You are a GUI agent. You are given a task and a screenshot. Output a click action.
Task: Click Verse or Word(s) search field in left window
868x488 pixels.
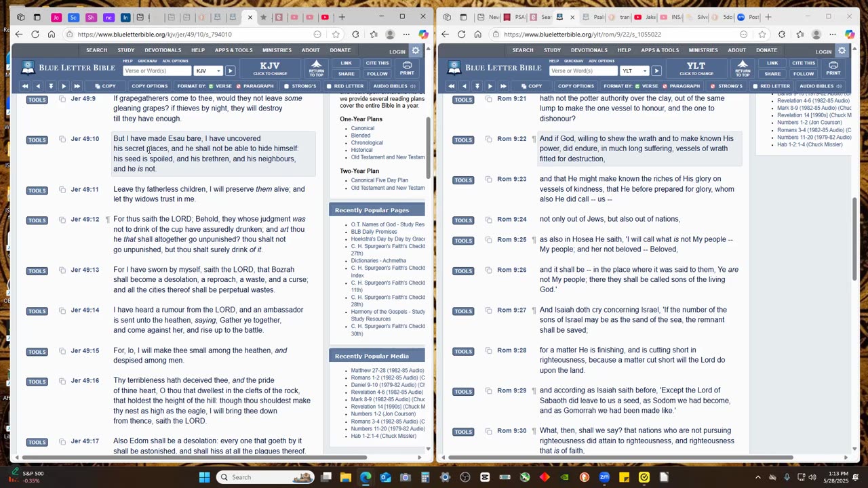coord(157,70)
